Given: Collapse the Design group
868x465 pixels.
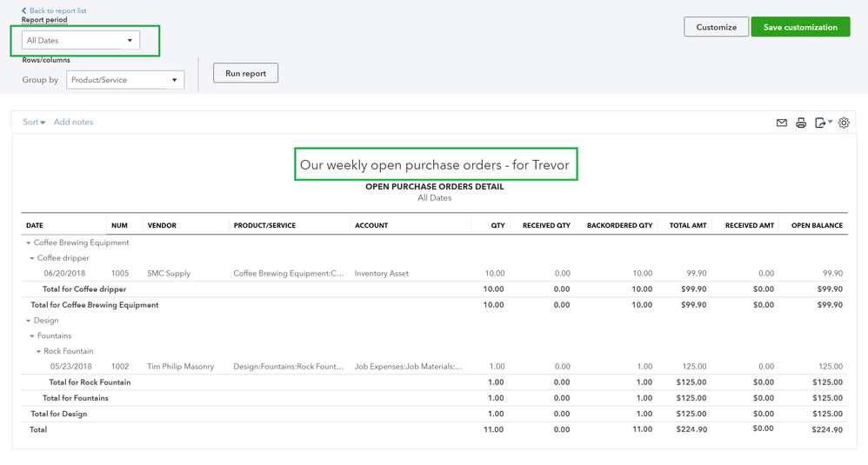Looking at the screenshot, I should 29,321.
